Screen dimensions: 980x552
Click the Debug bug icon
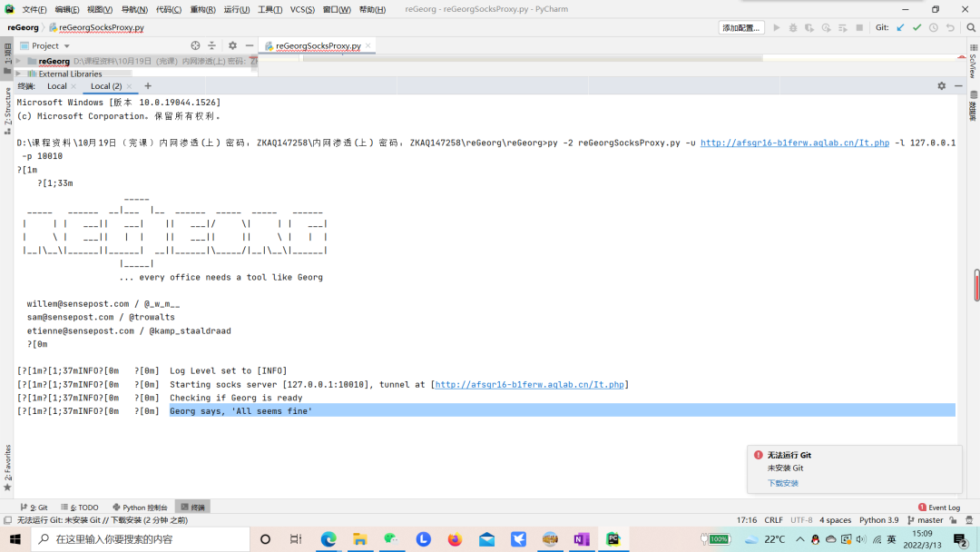pos(792,27)
